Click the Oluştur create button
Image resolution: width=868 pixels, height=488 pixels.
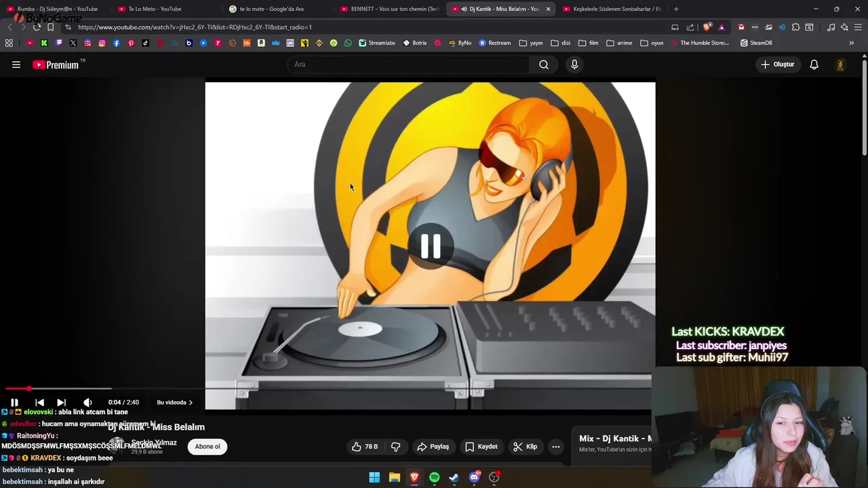pos(777,64)
